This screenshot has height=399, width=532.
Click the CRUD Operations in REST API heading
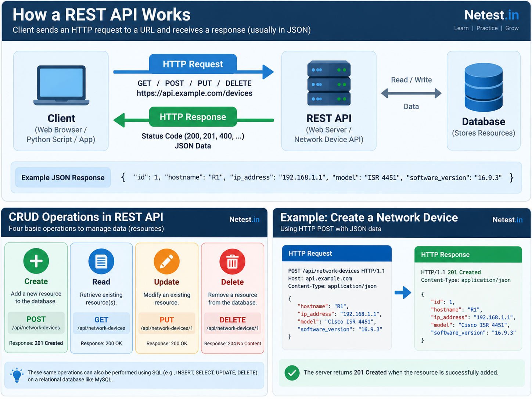point(86,217)
